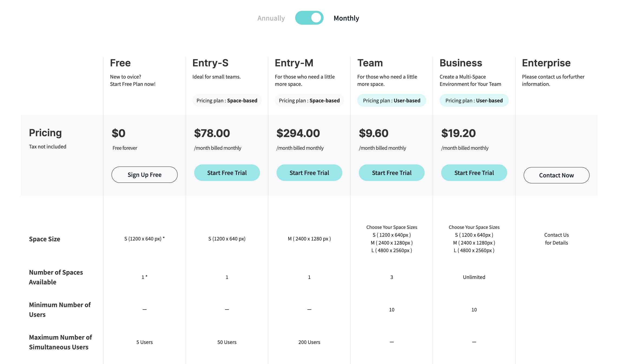
Task: Click the $78.00 Entry-S price
Action: (212, 133)
